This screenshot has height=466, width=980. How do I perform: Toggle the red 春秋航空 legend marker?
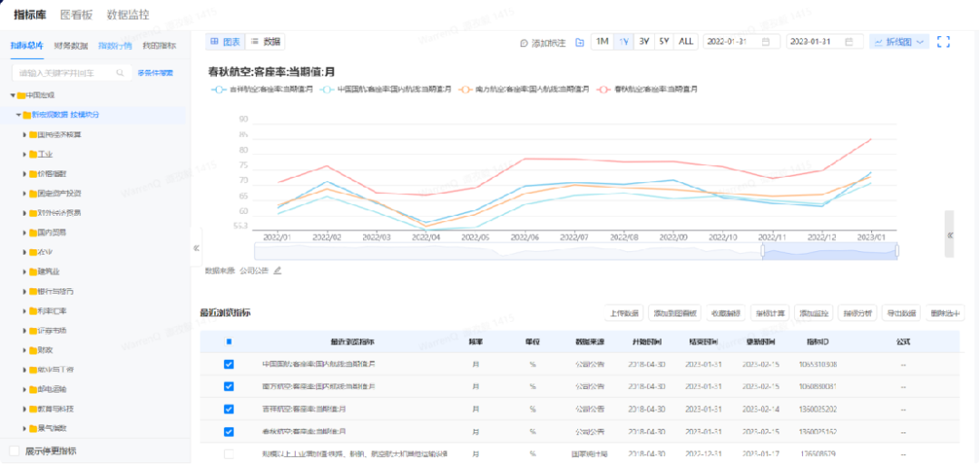603,90
